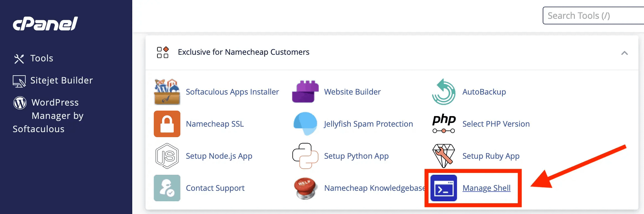Open the AutoBackup circular arrow icon
This screenshot has height=214, width=644.
click(x=444, y=92)
